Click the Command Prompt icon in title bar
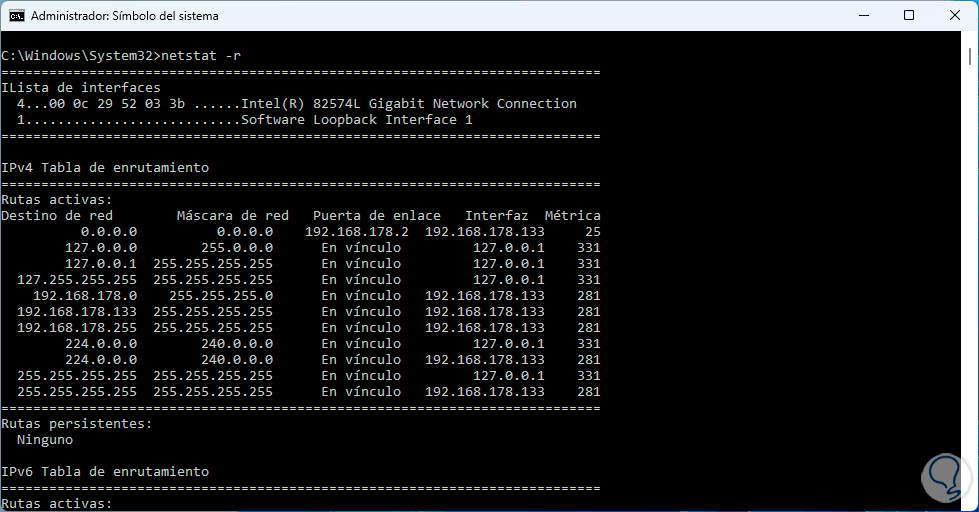Image resolution: width=979 pixels, height=512 pixels. tap(17, 16)
